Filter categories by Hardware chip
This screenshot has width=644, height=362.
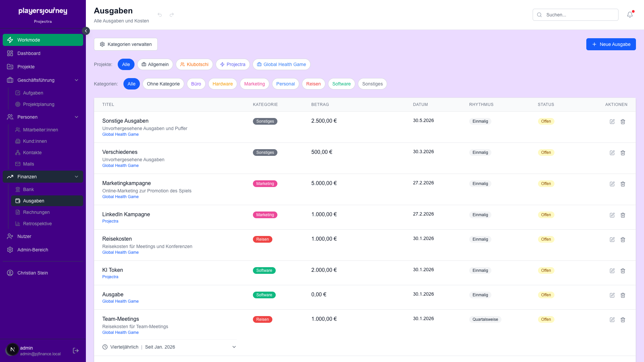point(222,84)
